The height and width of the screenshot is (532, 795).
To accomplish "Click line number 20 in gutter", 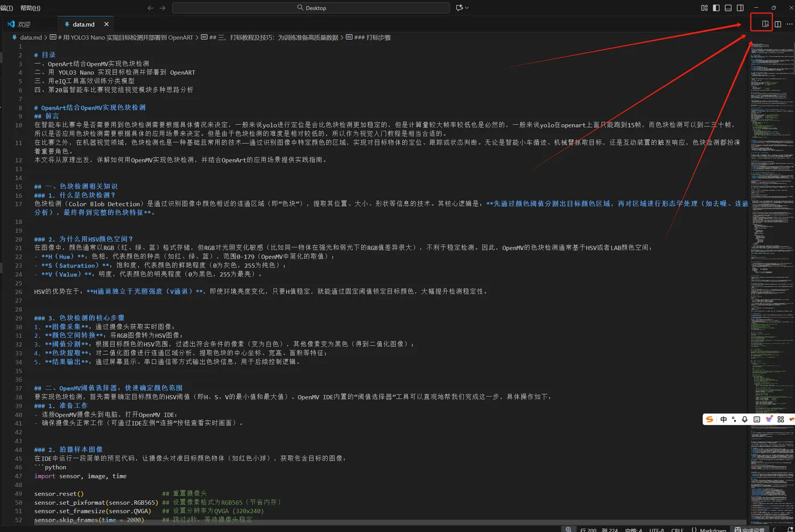I will (19, 239).
